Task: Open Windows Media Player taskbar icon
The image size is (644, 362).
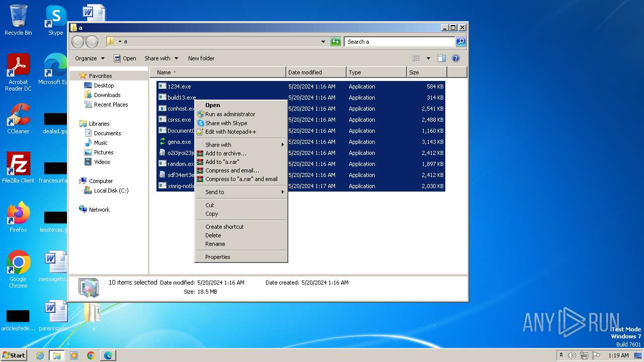Action: point(74,355)
